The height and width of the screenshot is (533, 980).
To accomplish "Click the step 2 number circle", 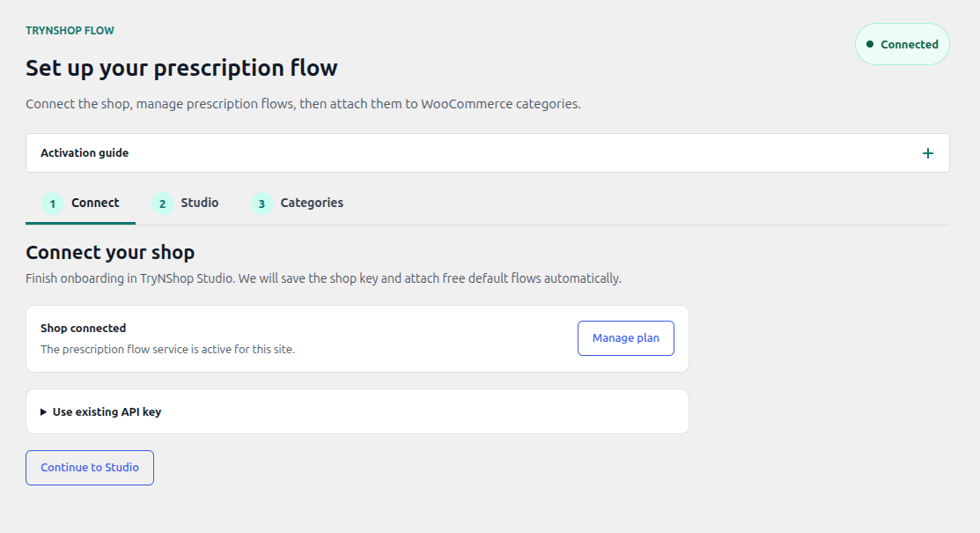I will pos(163,204).
